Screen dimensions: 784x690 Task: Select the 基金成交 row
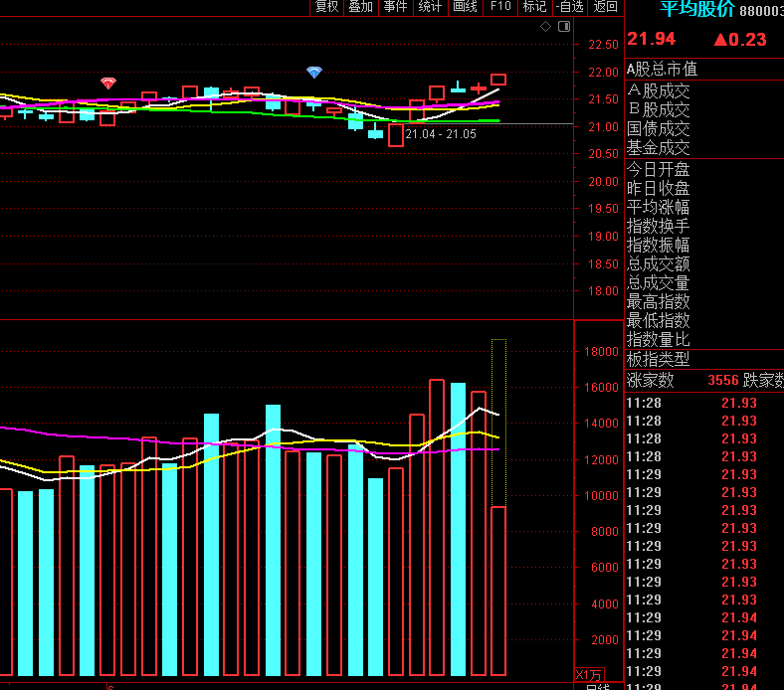point(704,148)
